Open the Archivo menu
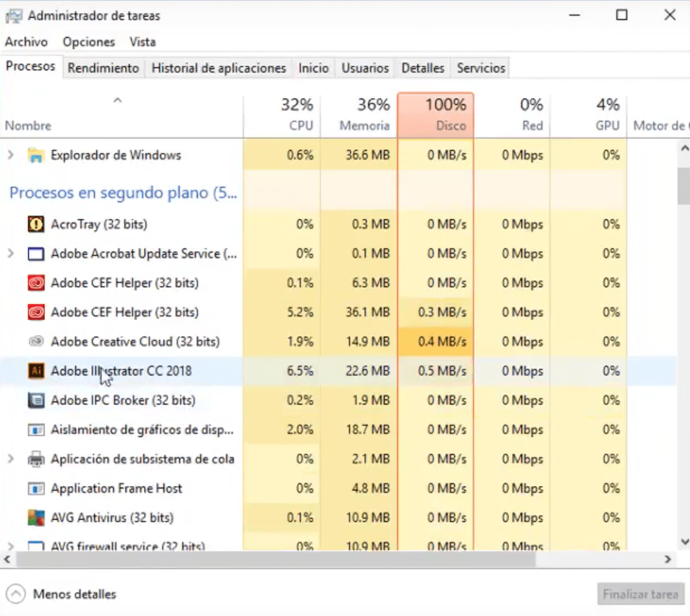The width and height of the screenshot is (690, 616). click(26, 42)
